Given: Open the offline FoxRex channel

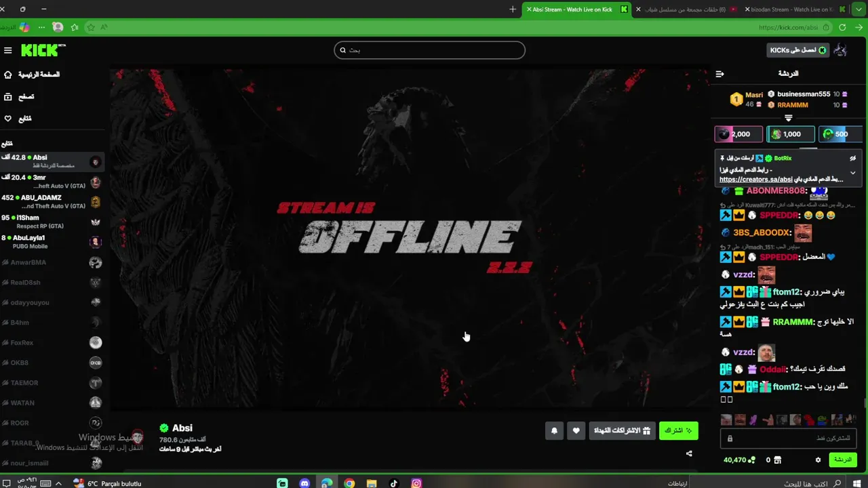Looking at the screenshot, I should coord(52,343).
